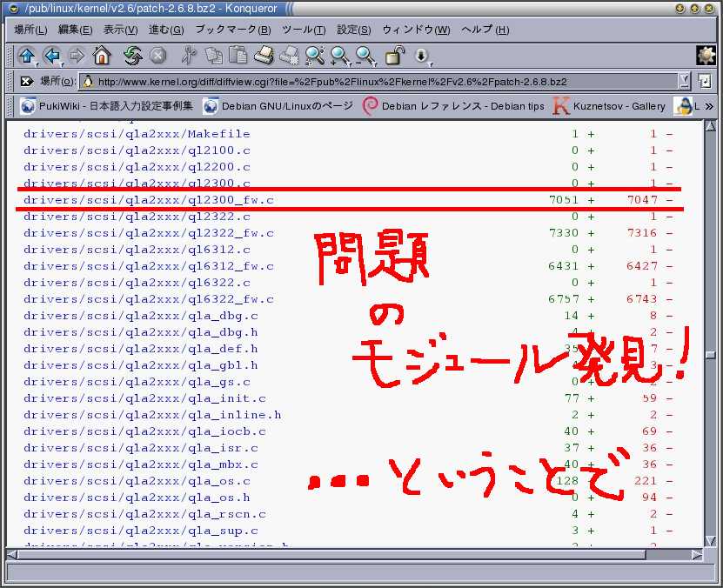Open the drivers/scsi/qla2xxx/ql2300_fw.c diff link
723x588 pixels.
(148, 200)
